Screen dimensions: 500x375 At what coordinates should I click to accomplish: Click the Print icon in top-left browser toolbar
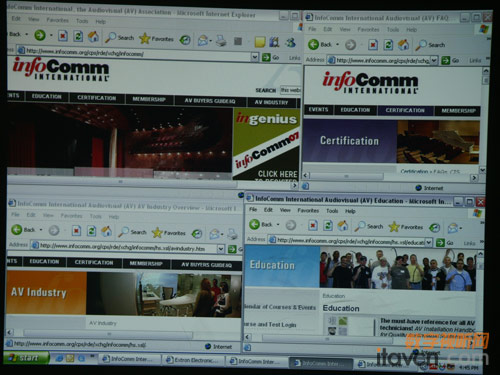click(x=221, y=41)
